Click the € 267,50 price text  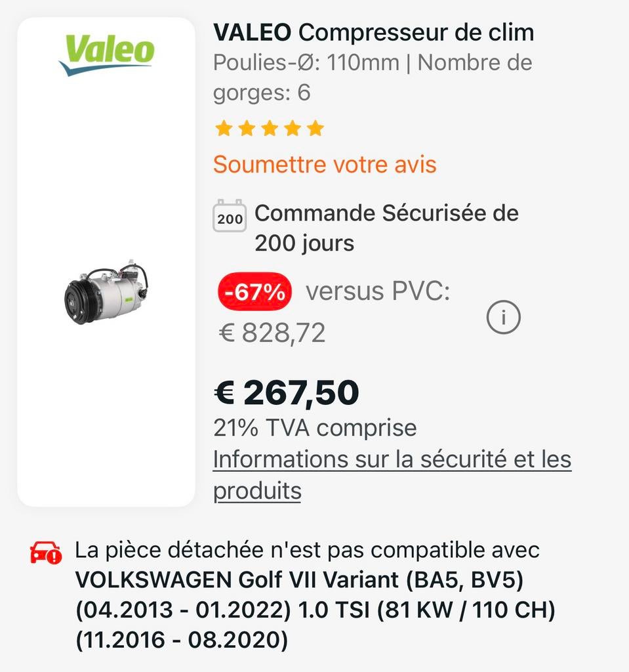coord(287,392)
